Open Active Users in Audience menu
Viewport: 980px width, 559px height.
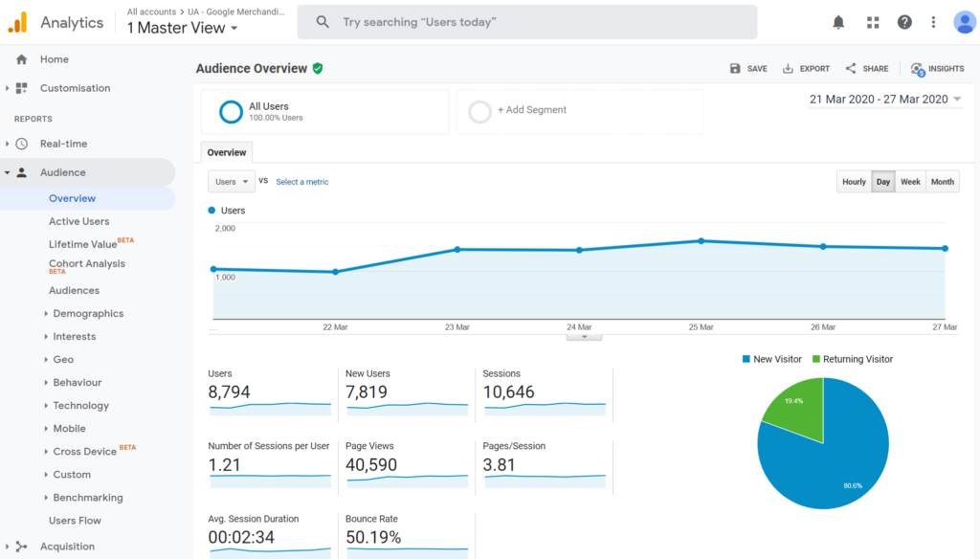[x=79, y=221]
